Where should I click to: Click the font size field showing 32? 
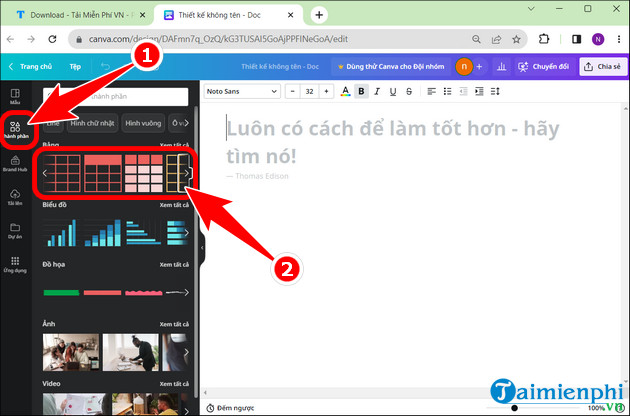pyautogui.click(x=309, y=92)
